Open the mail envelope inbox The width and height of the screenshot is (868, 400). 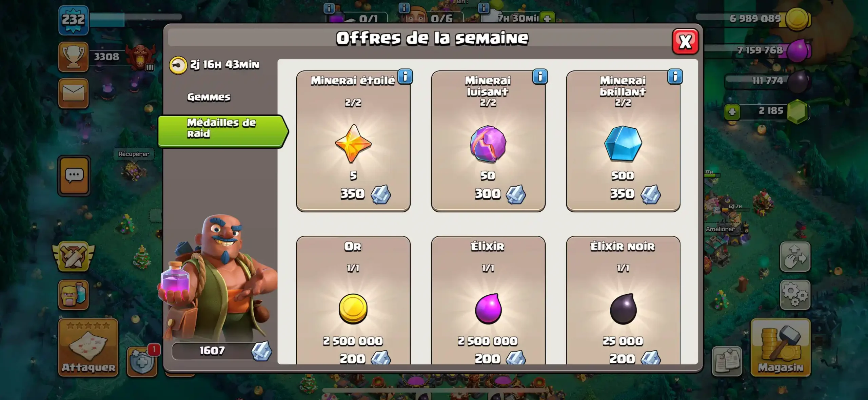pyautogui.click(x=73, y=93)
